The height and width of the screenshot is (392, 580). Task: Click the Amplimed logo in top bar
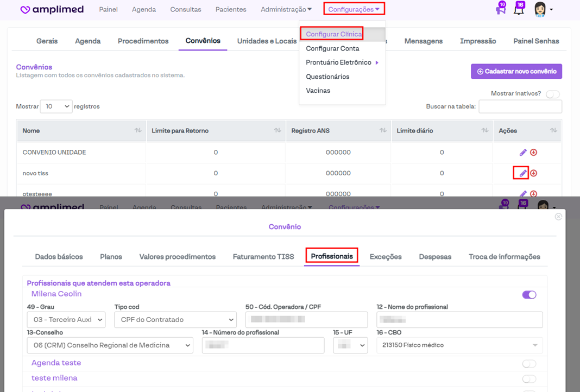[x=52, y=9]
